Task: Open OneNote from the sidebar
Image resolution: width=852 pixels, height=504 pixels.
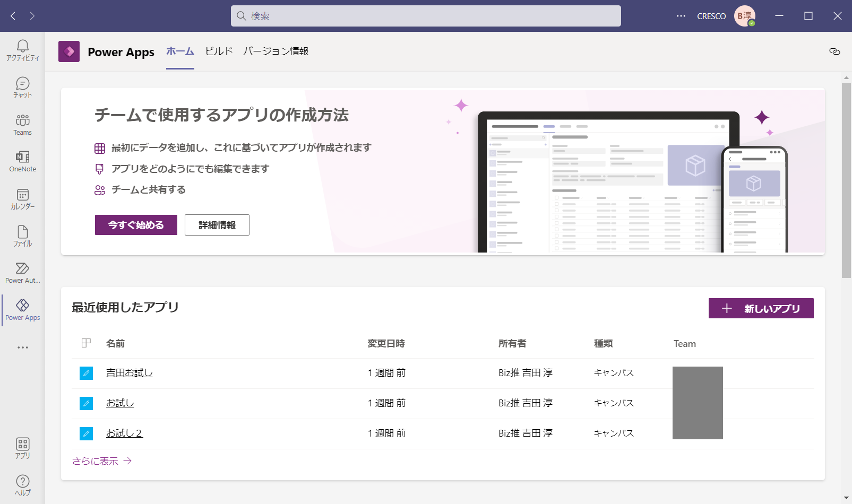Action: click(x=22, y=162)
